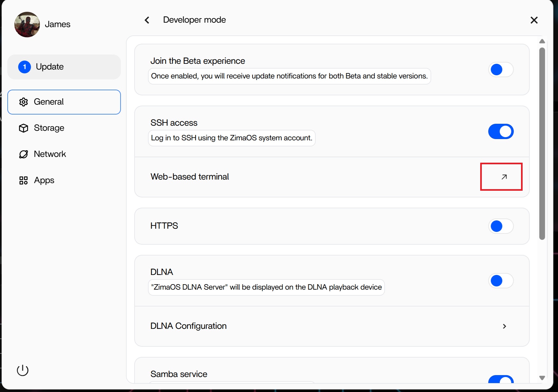
Task: Click the Storage cube icon
Action: point(24,128)
